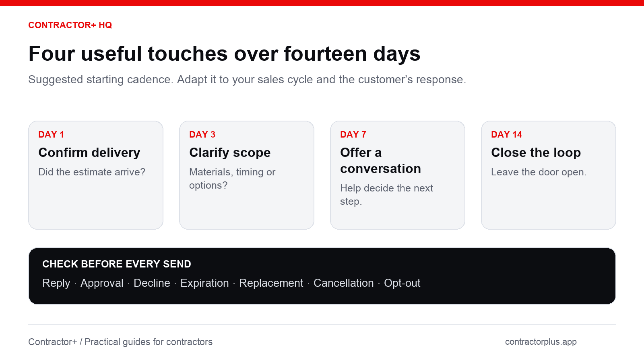
Task: Click the 'Did the estimate arrive?' text
Action: pos(92,172)
